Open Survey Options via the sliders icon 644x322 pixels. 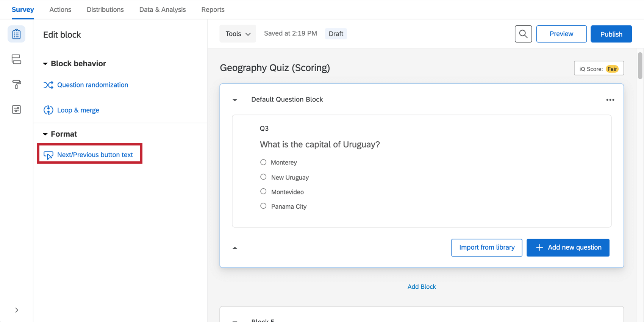coord(16,109)
